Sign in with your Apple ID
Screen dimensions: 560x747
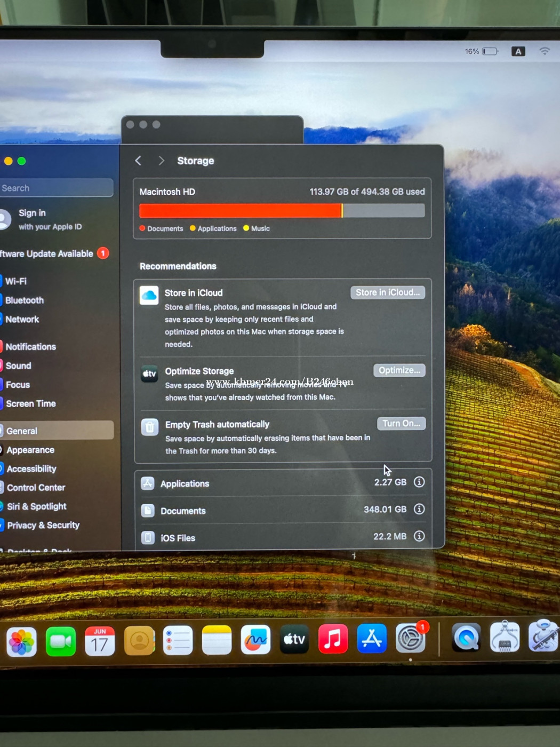coord(50,219)
